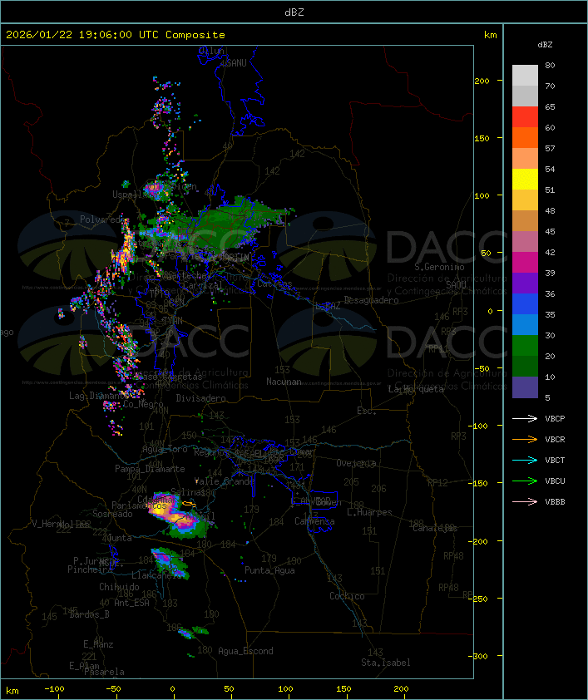Click the VBCT legend label
The image size is (588, 700).
(x=555, y=460)
